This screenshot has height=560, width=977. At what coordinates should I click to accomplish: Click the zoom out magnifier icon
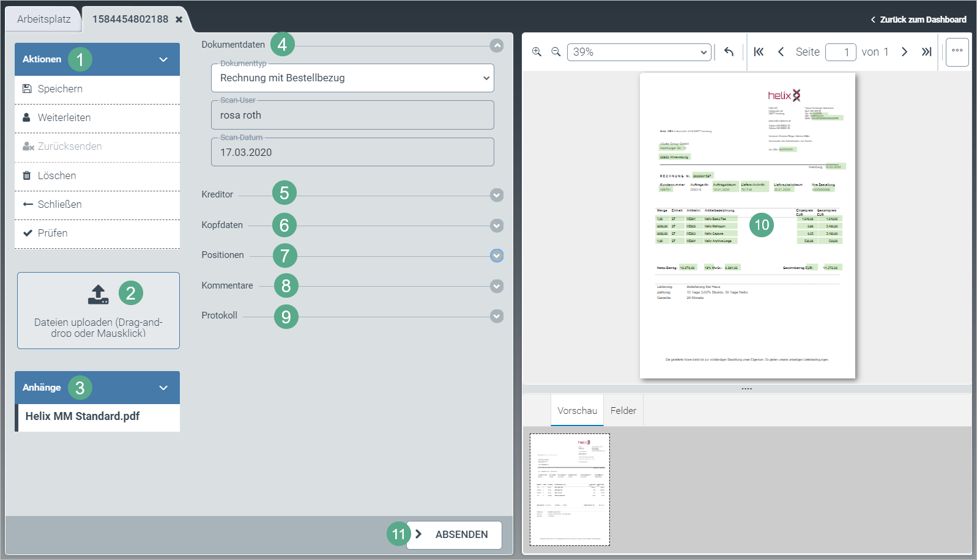[555, 52]
